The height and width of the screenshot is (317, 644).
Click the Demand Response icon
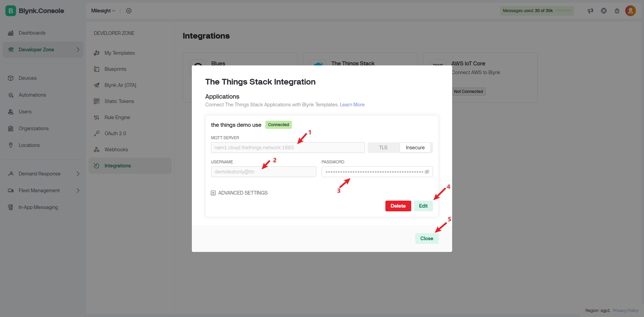click(11, 174)
